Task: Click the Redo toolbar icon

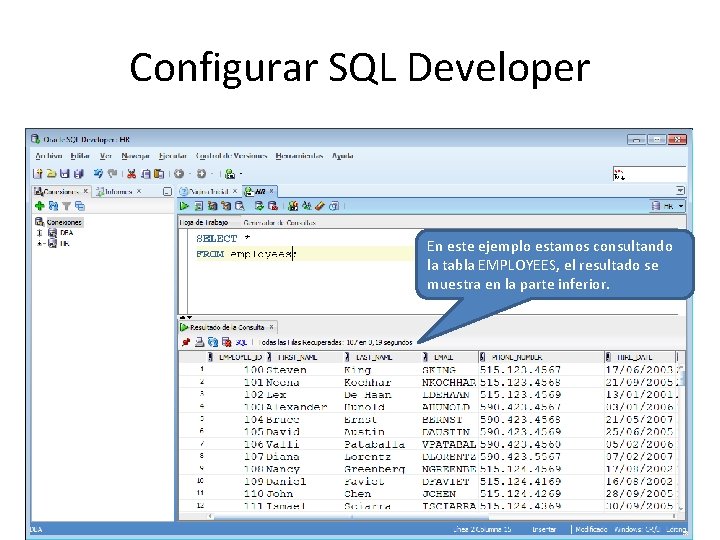Action: [x=112, y=174]
